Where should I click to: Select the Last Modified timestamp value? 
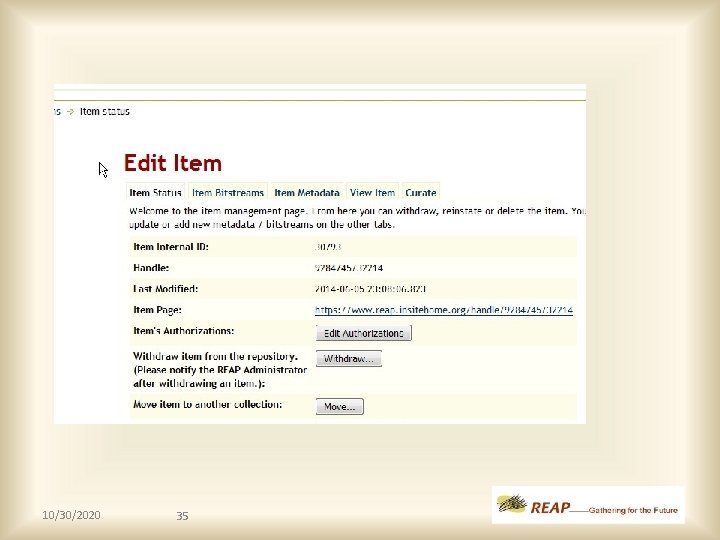pos(370,289)
